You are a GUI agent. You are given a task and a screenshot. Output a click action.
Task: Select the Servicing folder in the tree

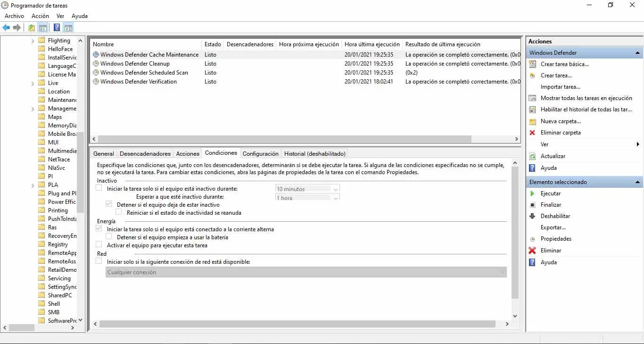tap(59, 278)
